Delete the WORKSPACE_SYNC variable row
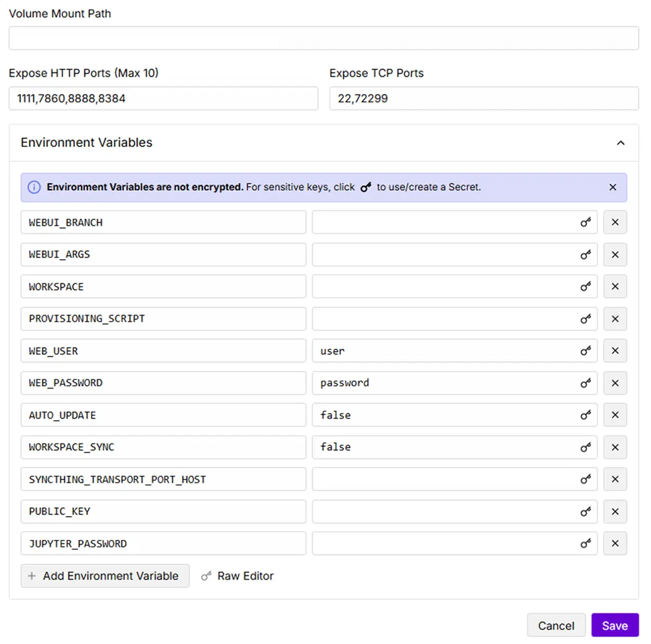The width and height of the screenshot is (651, 644). coord(615,447)
